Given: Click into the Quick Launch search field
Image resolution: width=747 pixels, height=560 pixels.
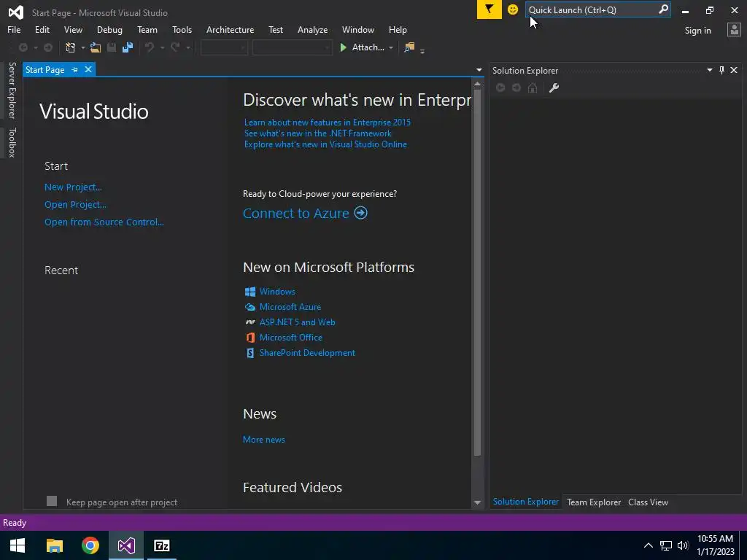Looking at the screenshot, I should pyautogui.click(x=592, y=9).
